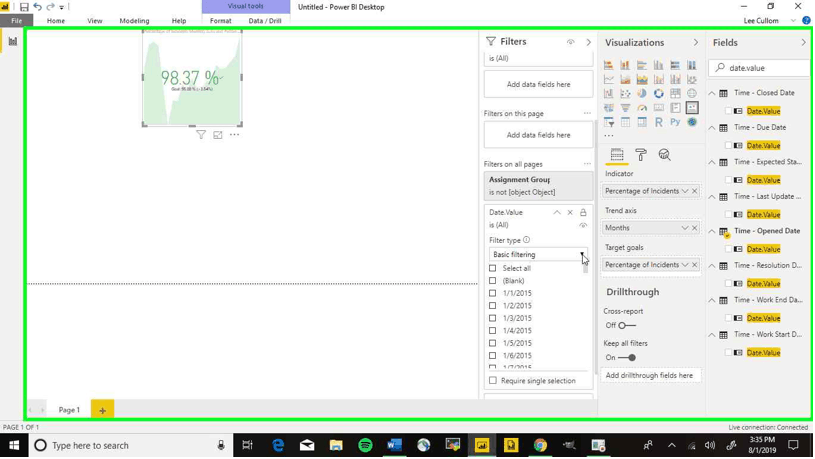Check the 1/1/2015 date value
Screen dimensions: 815x459
point(492,293)
